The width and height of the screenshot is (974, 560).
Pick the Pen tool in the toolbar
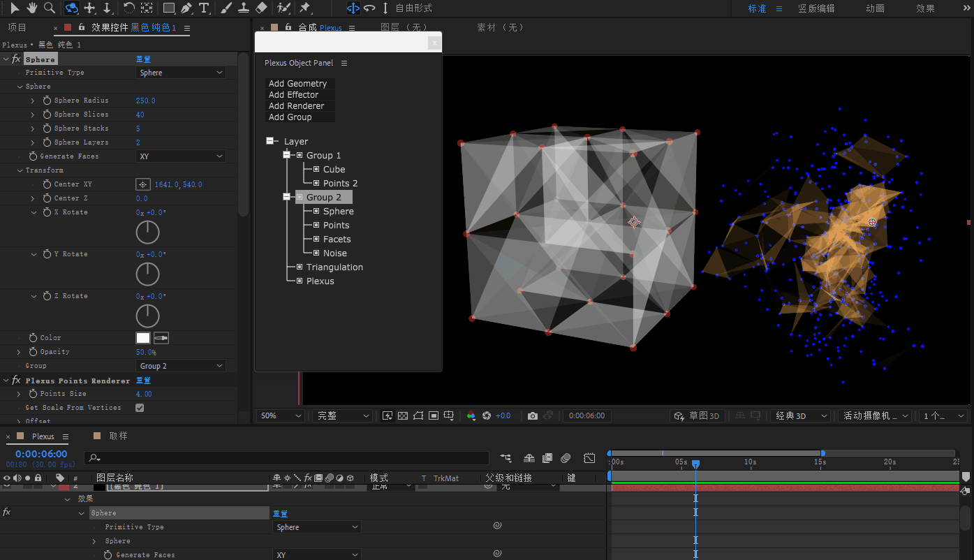click(x=186, y=8)
